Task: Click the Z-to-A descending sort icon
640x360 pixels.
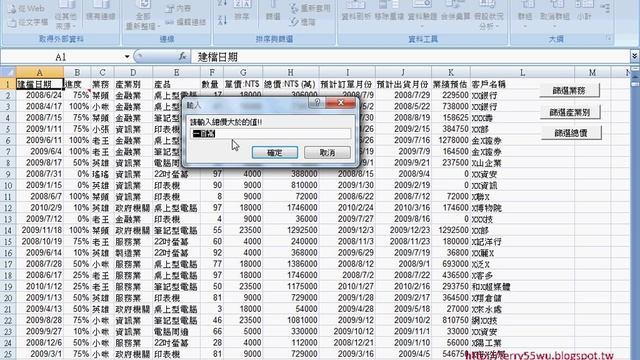Action: (x=223, y=20)
